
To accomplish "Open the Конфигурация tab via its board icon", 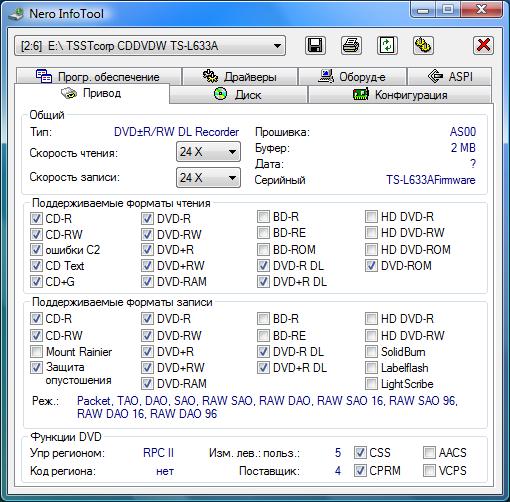I will (361, 94).
